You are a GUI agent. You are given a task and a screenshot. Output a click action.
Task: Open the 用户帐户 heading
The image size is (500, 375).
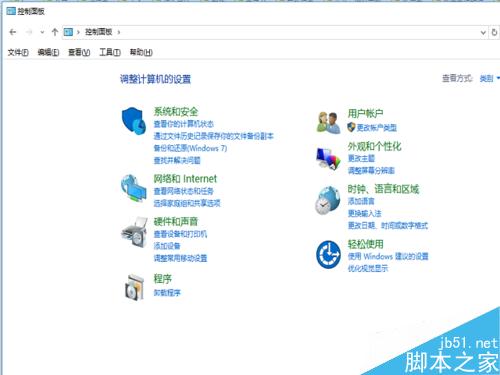pyautogui.click(x=365, y=113)
